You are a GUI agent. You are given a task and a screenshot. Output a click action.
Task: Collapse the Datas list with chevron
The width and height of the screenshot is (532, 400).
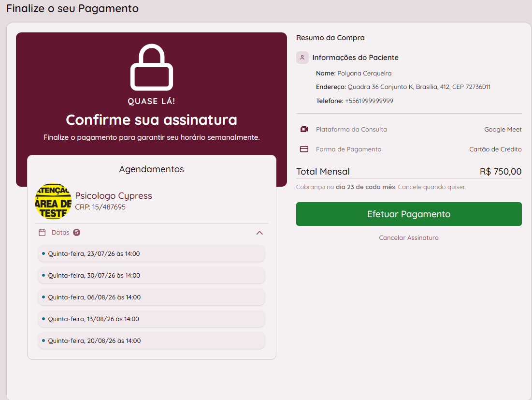pos(259,233)
